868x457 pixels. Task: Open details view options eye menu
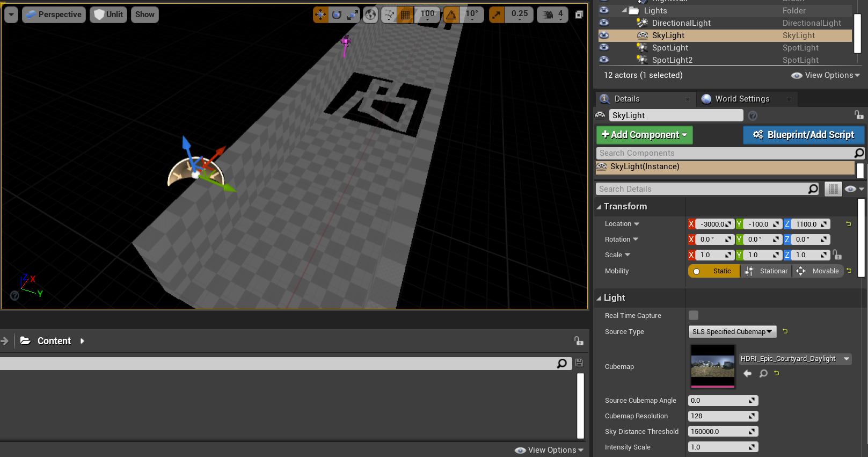point(854,189)
